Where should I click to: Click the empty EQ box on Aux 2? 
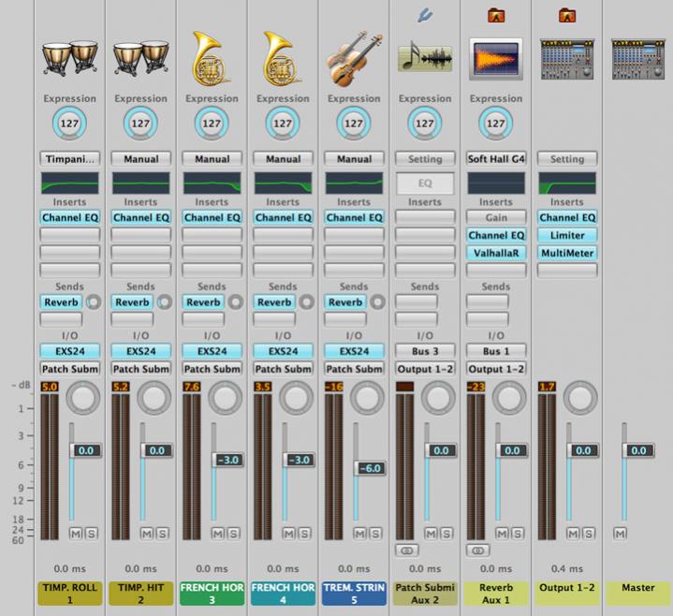425,183
